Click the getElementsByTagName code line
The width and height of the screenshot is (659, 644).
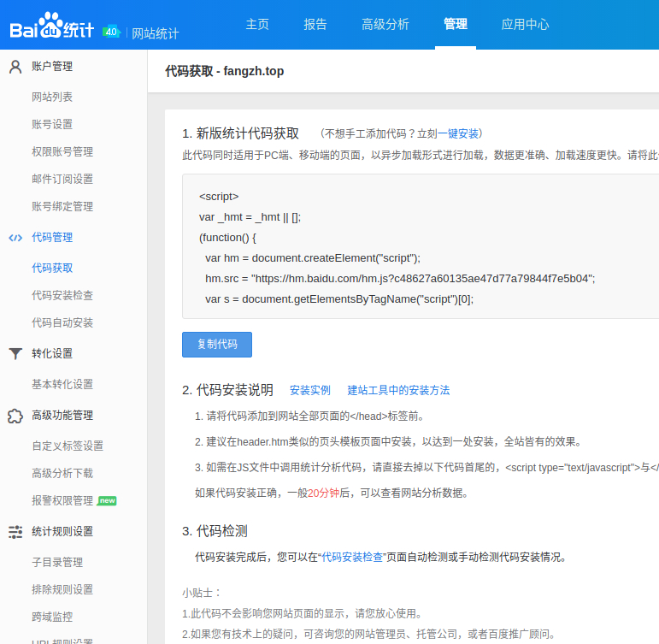pos(339,299)
